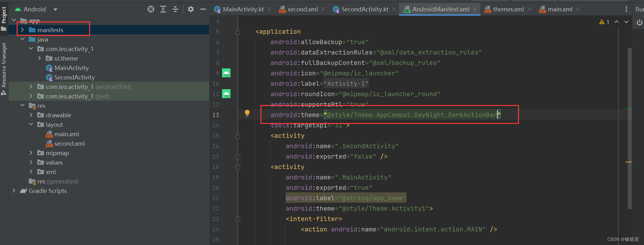The height and width of the screenshot is (245, 644).
Task: Click the android:theme value on line 13
Action: [412, 115]
